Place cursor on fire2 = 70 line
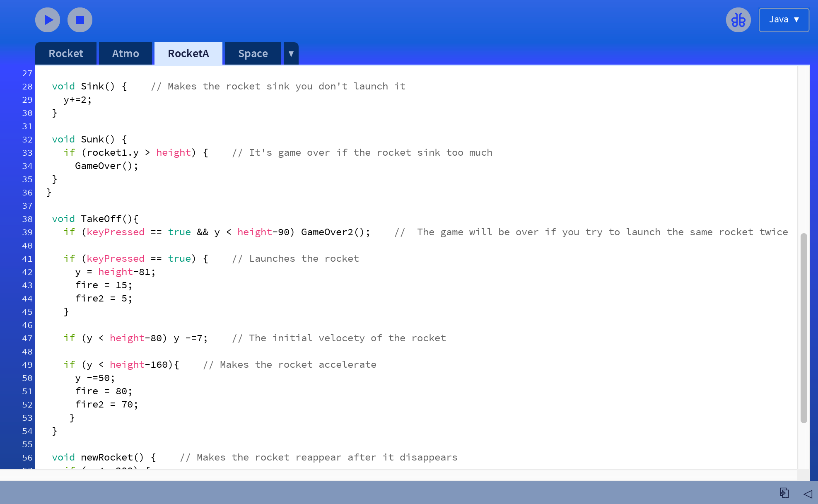818x504 pixels. [x=106, y=405]
